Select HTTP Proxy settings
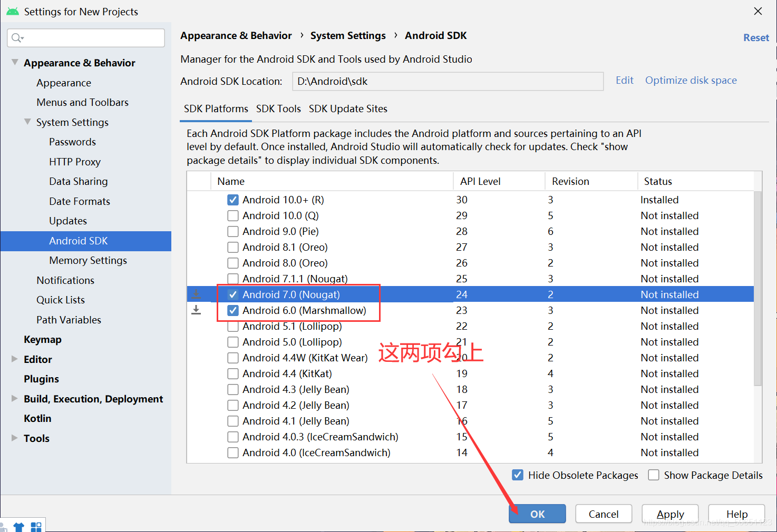The width and height of the screenshot is (777, 532). click(x=75, y=162)
